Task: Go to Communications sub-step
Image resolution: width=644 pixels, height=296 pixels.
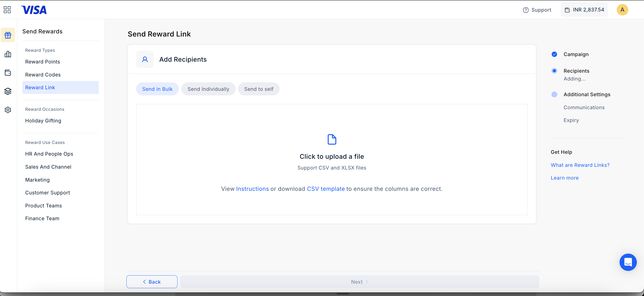Action: (584, 107)
